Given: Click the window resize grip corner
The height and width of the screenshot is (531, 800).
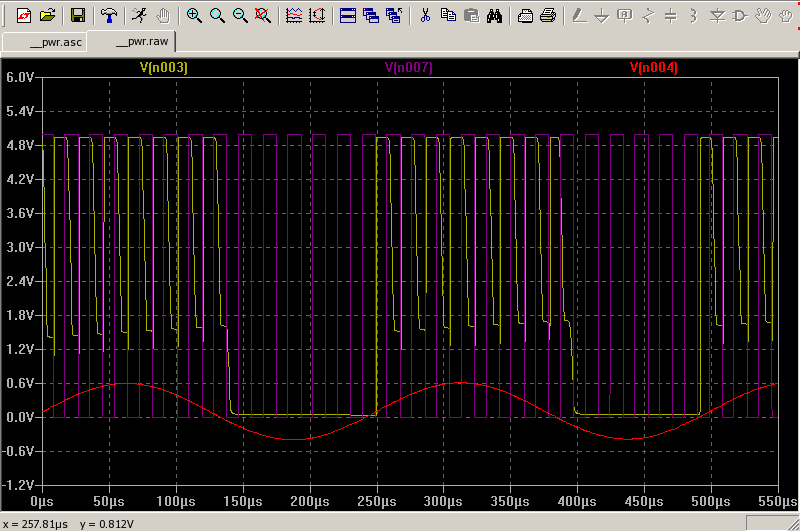Looking at the screenshot, I should (793, 524).
